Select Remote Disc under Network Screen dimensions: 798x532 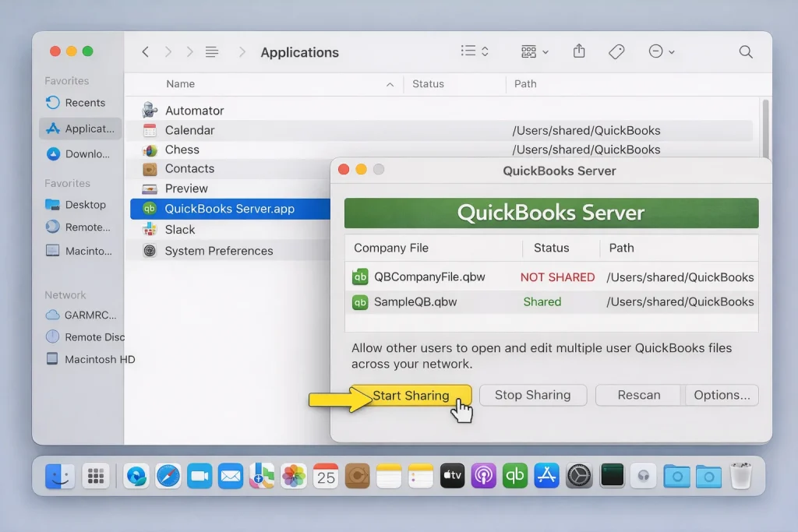point(84,336)
